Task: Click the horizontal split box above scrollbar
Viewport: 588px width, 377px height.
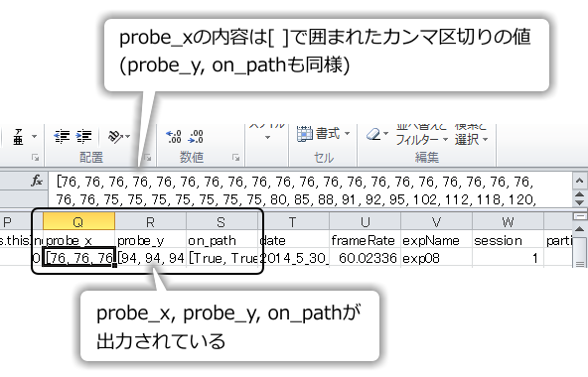Action: (580, 216)
